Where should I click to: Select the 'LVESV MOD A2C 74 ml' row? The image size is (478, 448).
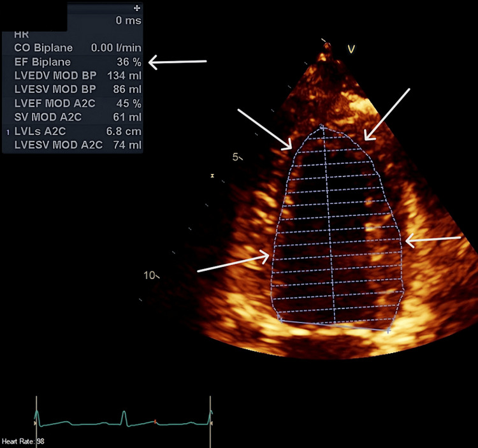tap(77, 145)
